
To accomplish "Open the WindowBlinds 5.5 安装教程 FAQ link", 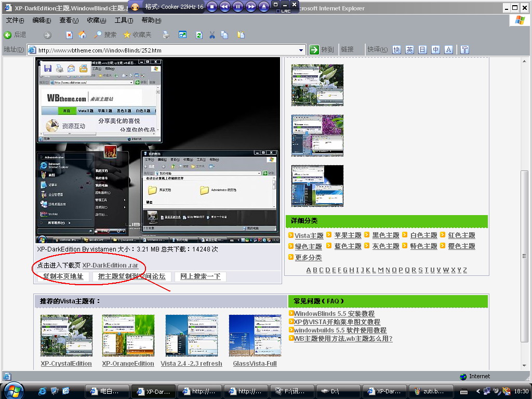I will point(334,314).
